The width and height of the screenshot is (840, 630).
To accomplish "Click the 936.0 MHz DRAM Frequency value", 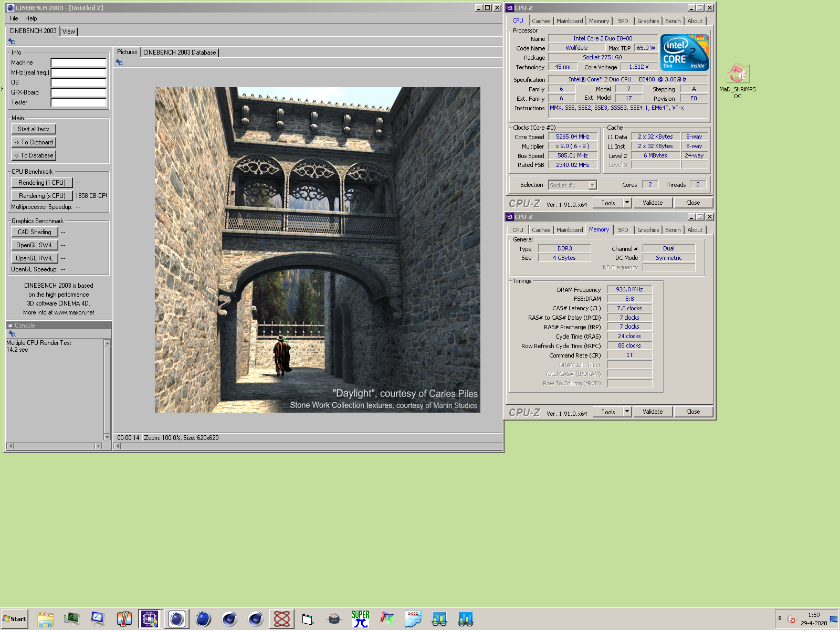I will pyautogui.click(x=629, y=289).
